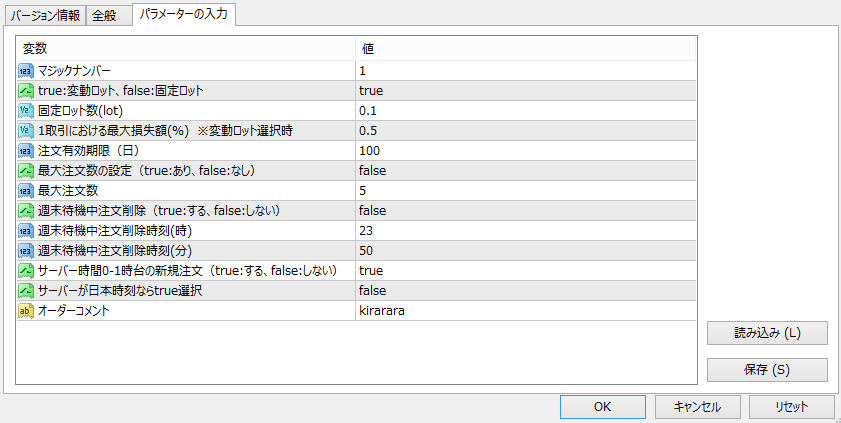The width and height of the screenshot is (841, 423).
Task: Switch to the バージョン情報 tab
Action: click(45, 16)
